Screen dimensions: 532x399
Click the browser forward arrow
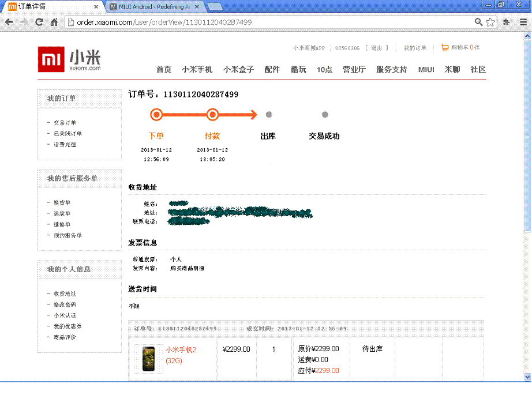pos(24,22)
